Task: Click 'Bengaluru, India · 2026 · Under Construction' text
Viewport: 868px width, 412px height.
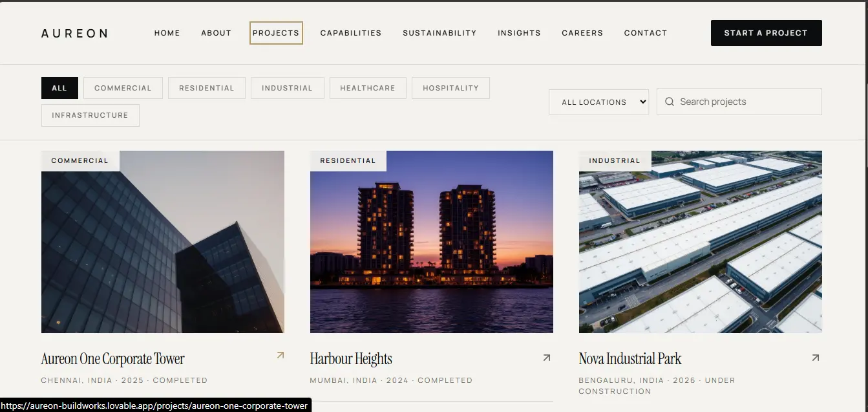Action: 657,385
